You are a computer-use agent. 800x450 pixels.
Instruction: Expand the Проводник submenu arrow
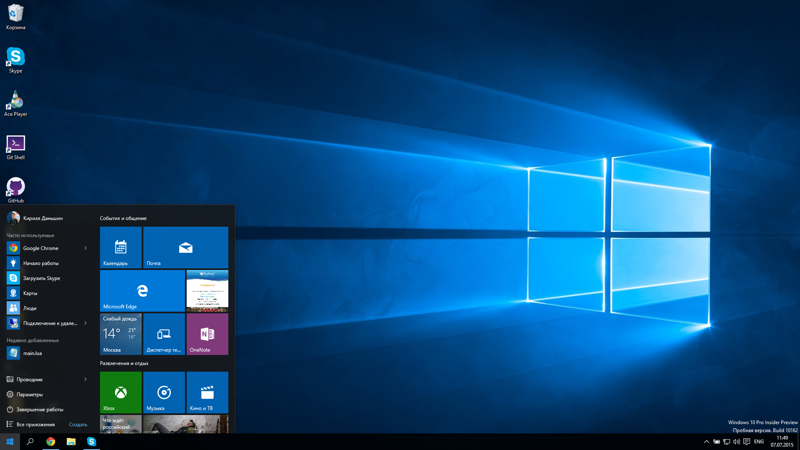pyautogui.click(x=85, y=380)
